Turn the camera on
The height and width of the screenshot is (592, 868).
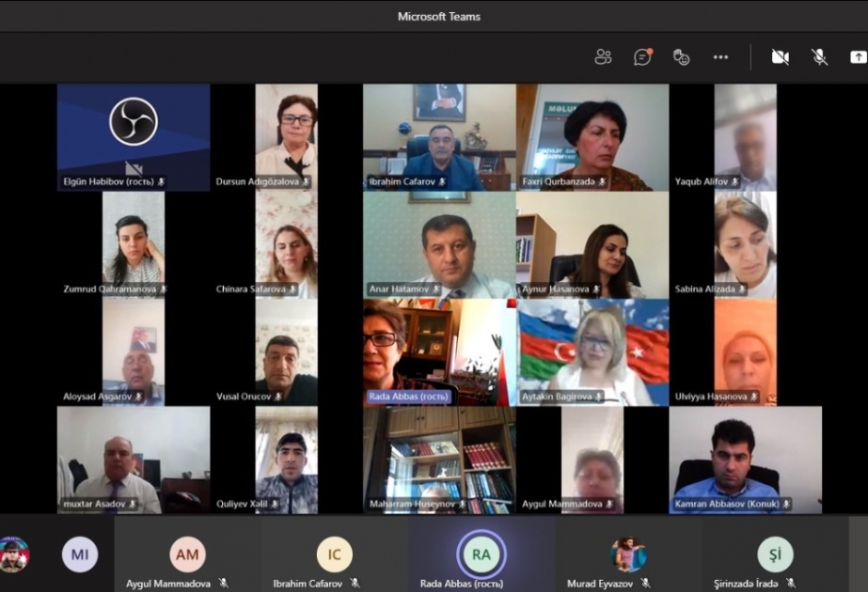tap(780, 57)
